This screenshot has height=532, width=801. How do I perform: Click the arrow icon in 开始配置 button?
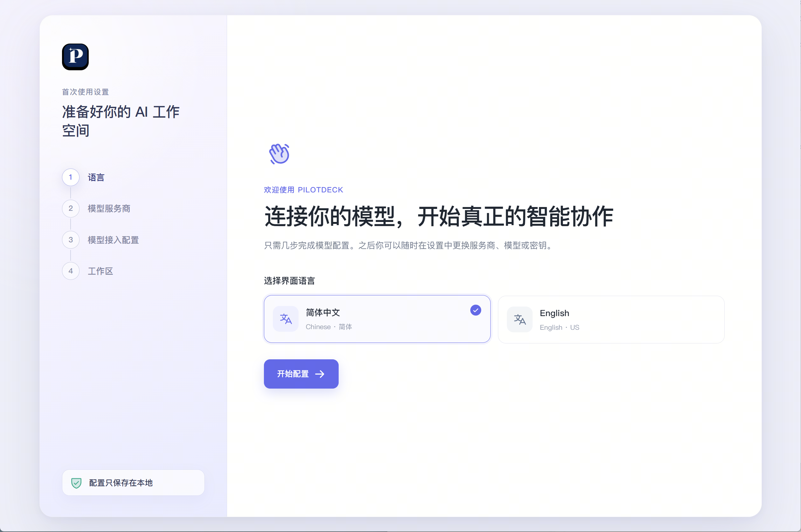320,374
